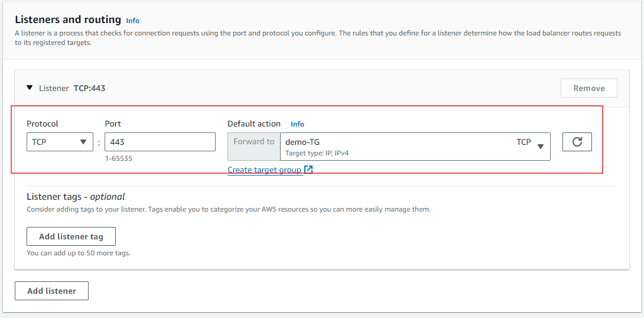
Task: Click the Forward to action label
Action: [x=254, y=142]
